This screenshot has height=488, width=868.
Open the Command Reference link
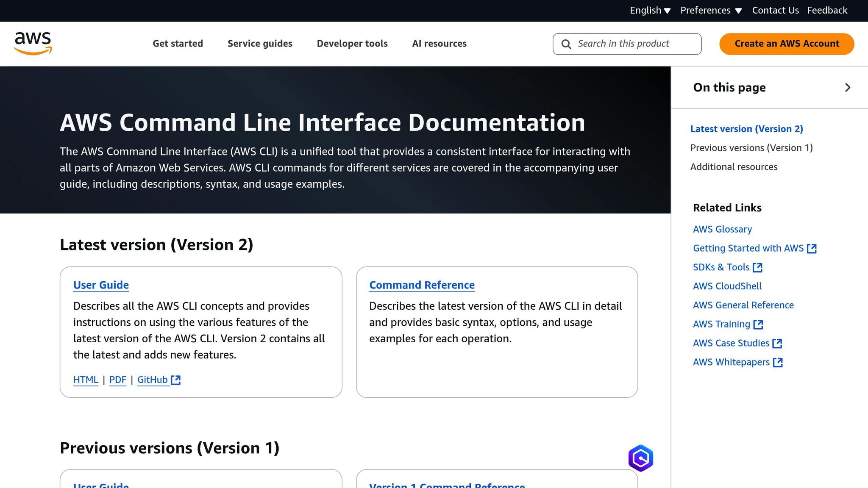422,285
